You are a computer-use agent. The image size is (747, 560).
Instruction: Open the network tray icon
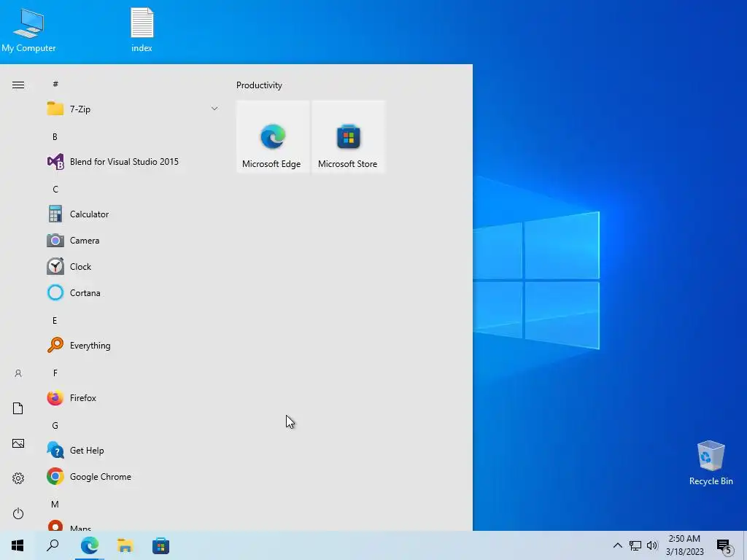[x=635, y=545]
